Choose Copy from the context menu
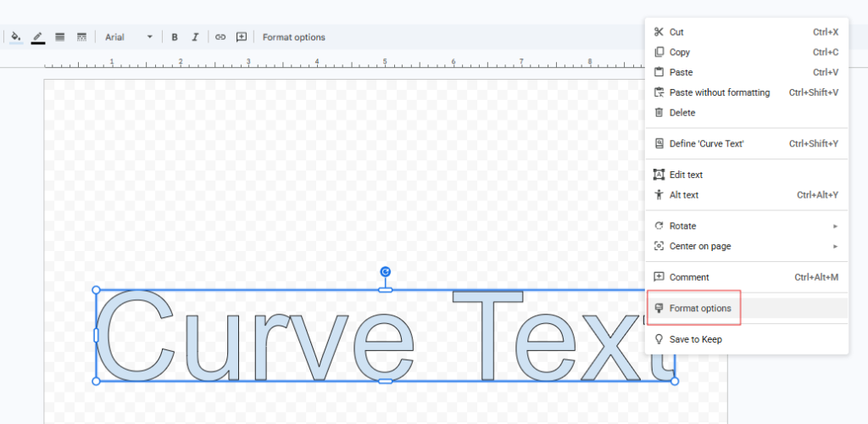868x424 pixels. pyautogui.click(x=680, y=53)
